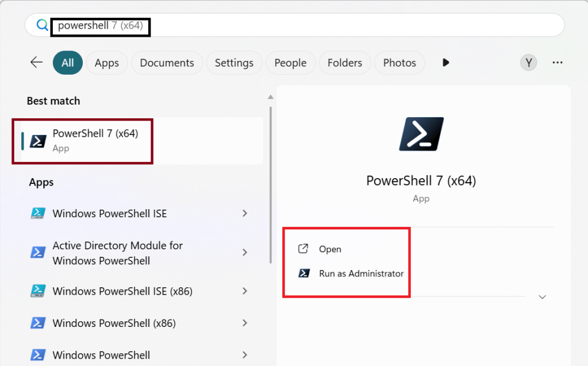Switch to the Documents filter tab
This screenshot has height=366, width=588.
[167, 63]
